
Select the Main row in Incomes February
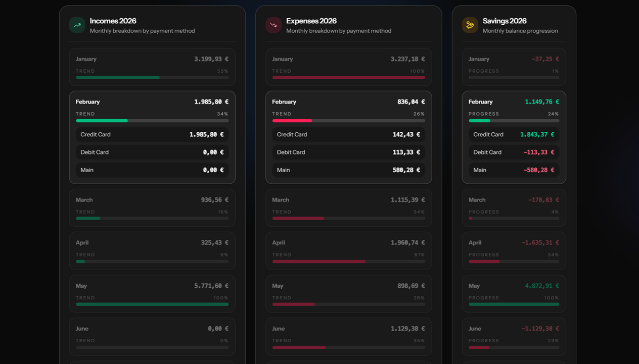[x=152, y=170]
